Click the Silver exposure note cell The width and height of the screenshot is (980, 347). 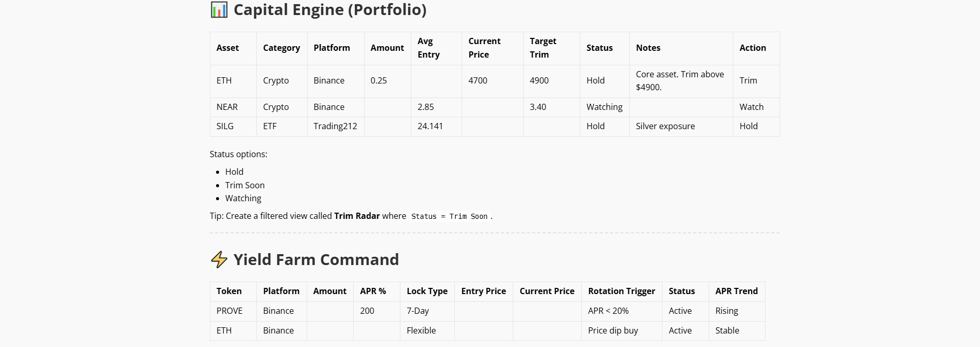tap(681, 127)
